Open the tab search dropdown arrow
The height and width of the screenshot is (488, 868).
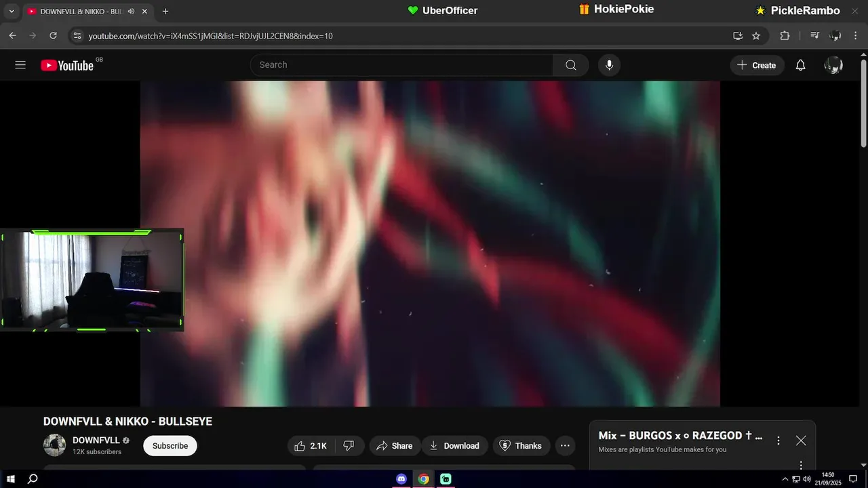(x=12, y=12)
